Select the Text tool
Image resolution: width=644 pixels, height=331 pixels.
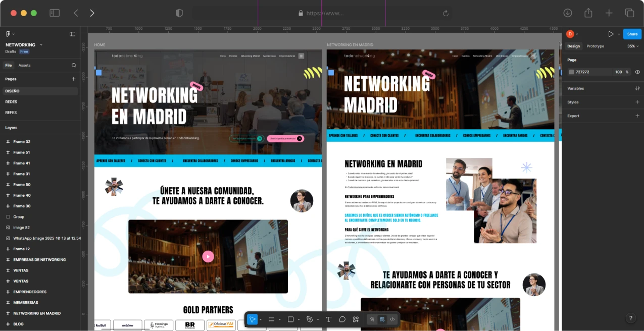[x=328, y=319]
